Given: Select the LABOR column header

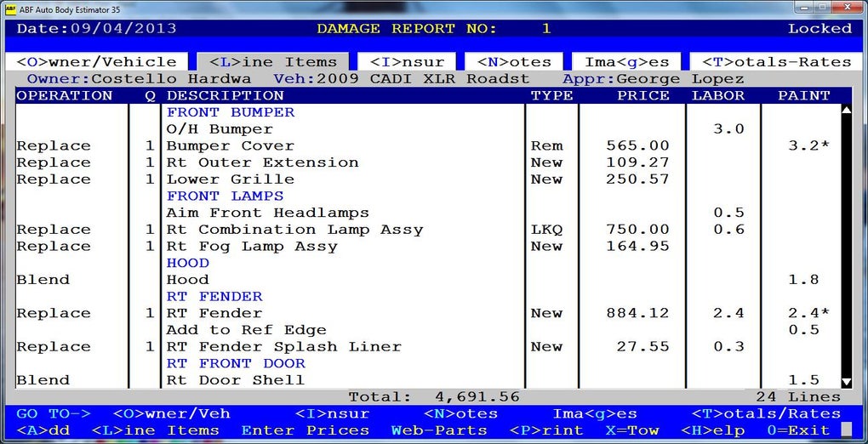Looking at the screenshot, I should (x=718, y=96).
